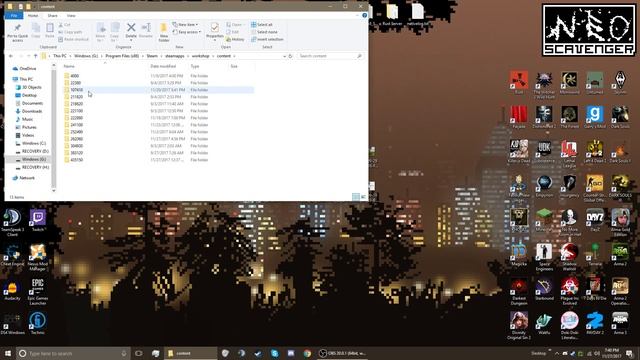
Task: Click Invert selection in ribbon
Action: pyautogui.click(x=267, y=39)
